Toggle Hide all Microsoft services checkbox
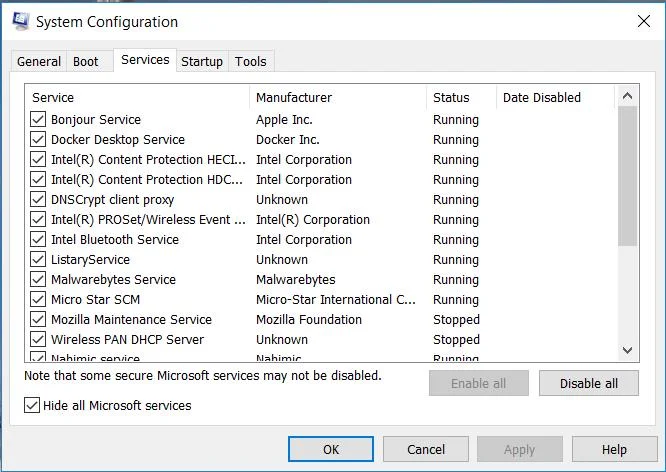The width and height of the screenshot is (666, 472). [x=32, y=405]
